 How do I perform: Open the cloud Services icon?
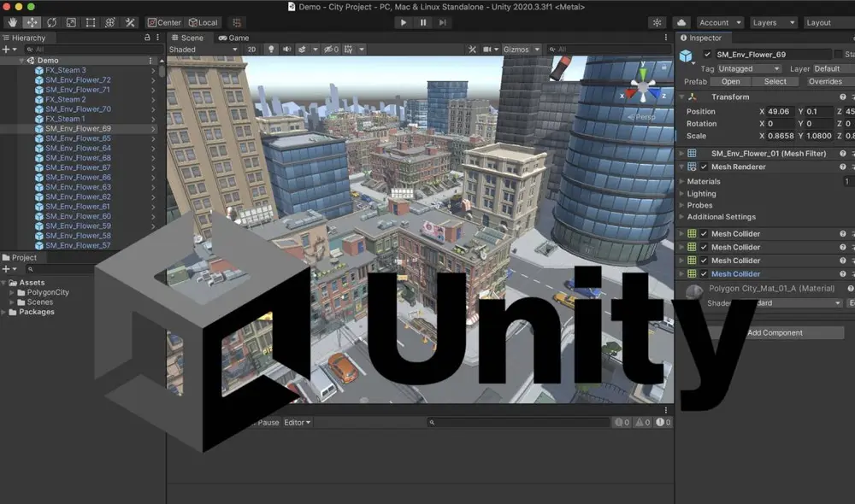[681, 22]
